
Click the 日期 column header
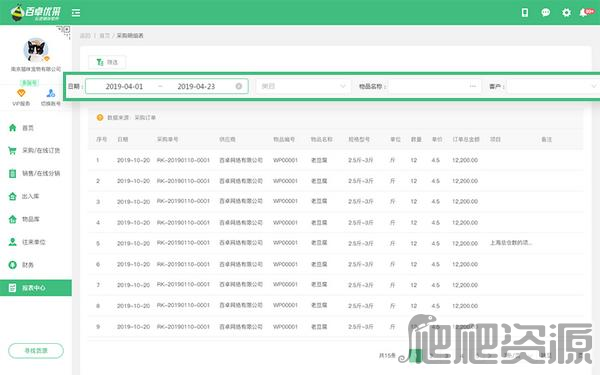122,139
